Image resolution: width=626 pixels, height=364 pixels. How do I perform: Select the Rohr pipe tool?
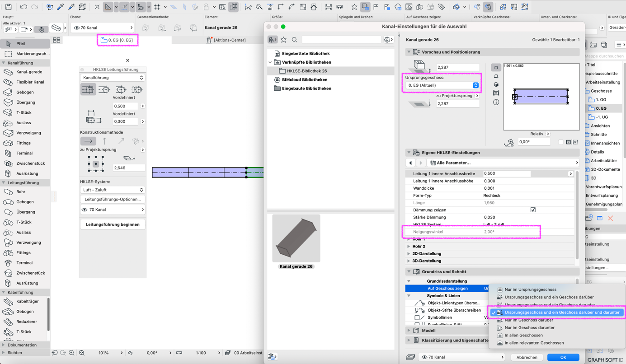click(x=25, y=191)
